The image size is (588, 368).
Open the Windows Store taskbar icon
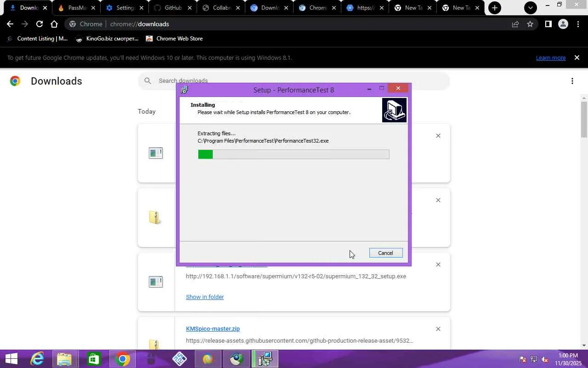pos(94,359)
